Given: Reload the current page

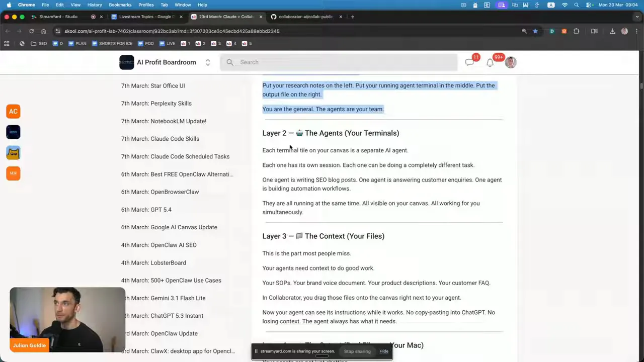Looking at the screenshot, I should tap(31, 31).
